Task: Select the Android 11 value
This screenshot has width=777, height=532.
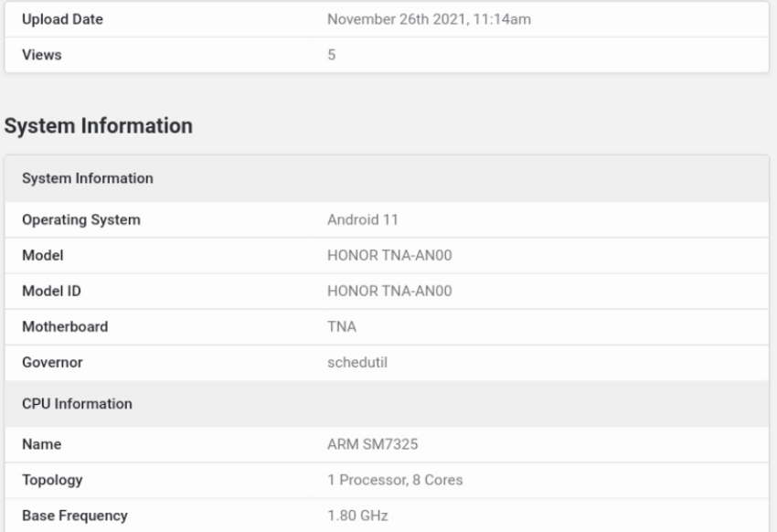Action: (x=363, y=220)
